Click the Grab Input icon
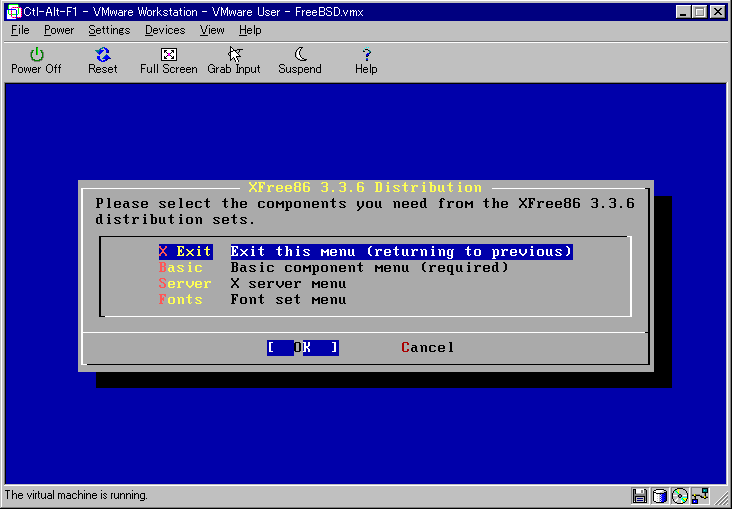Viewport: 732px width, 509px height. pos(234,61)
